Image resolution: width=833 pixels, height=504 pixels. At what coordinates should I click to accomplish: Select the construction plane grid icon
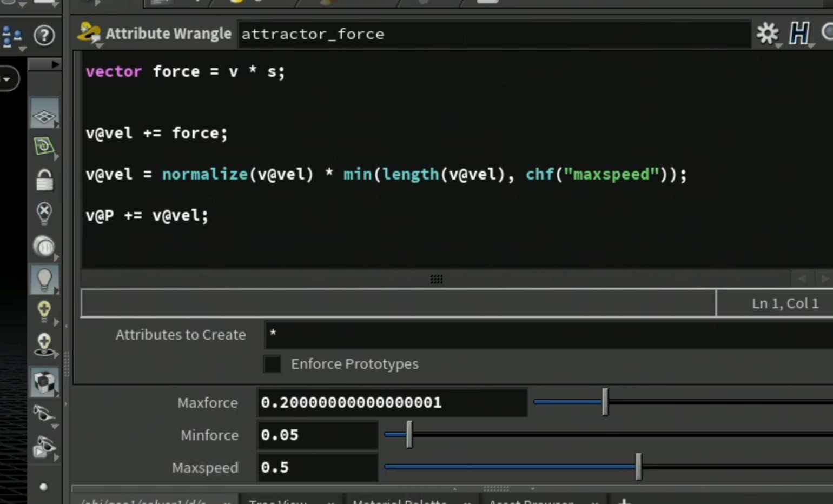click(x=44, y=115)
